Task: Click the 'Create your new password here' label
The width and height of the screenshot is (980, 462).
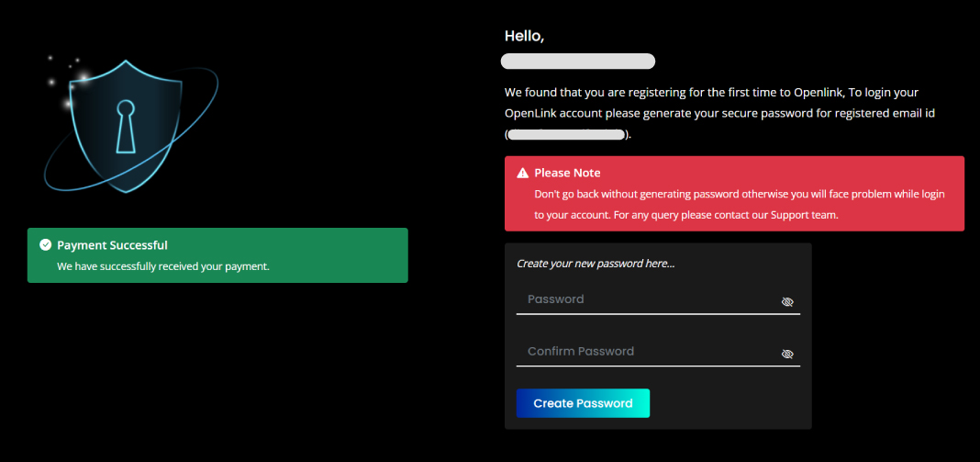Action: pos(596,264)
